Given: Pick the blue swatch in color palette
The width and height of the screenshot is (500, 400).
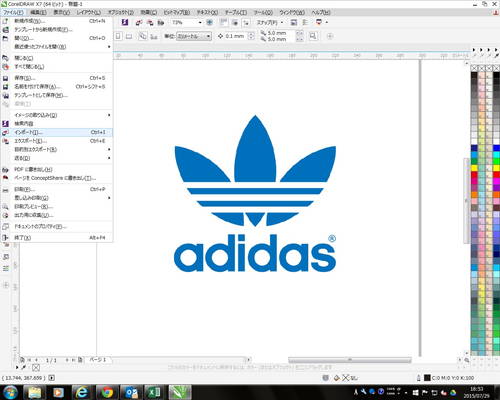Looking at the screenshot, I should [x=496, y=148].
